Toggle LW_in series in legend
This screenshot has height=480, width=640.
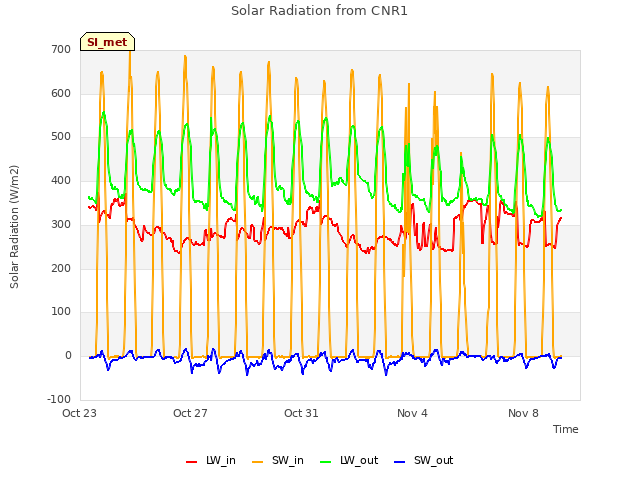click(x=211, y=460)
